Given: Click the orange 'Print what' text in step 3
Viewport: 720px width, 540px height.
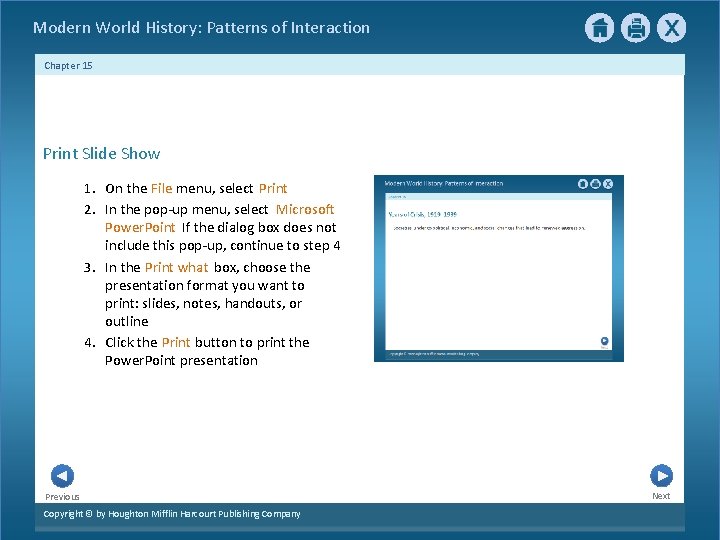Looking at the screenshot, I should (x=176, y=267).
